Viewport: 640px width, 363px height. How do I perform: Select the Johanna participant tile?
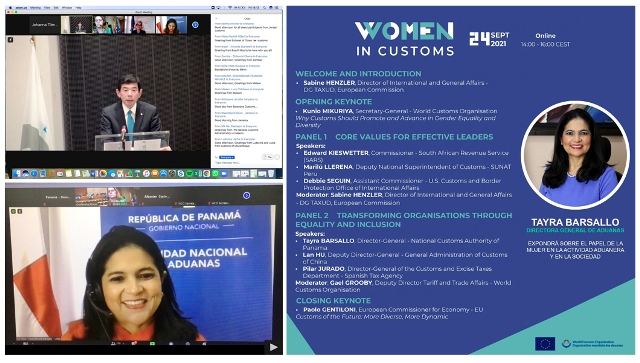[45, 25]
